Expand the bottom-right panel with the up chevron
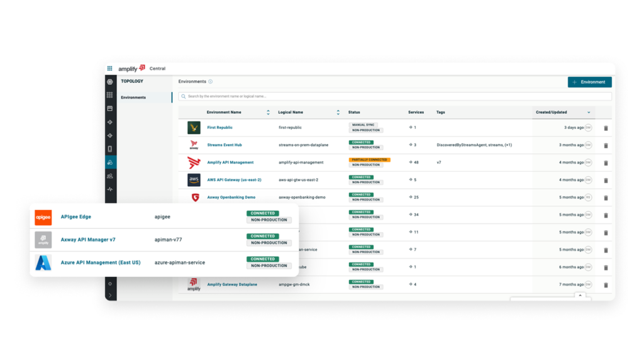The width and height of the screenshot is (644, 363). pyautogui.click(x=580, y=295)
